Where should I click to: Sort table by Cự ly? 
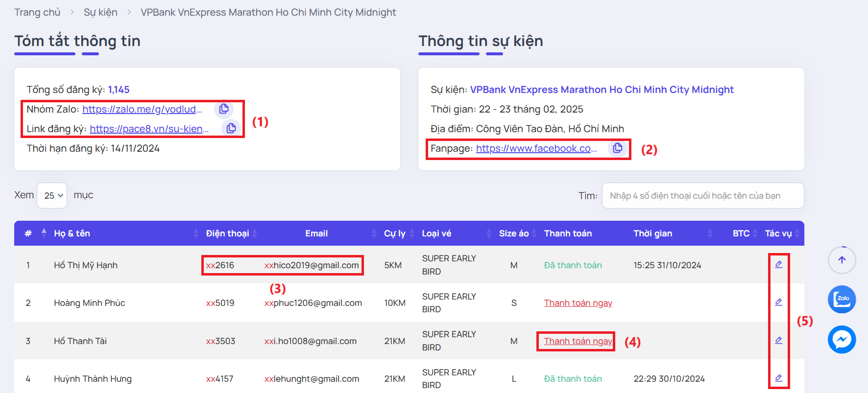(398, 233)
